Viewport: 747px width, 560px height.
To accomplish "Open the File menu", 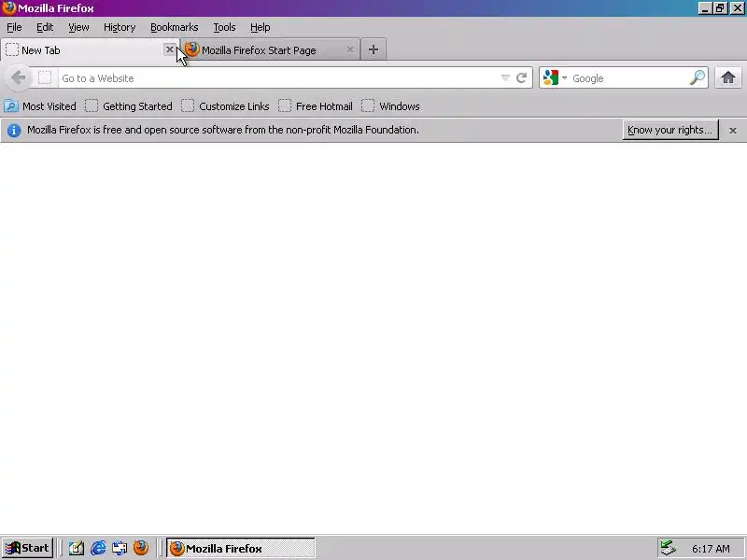I will 14,27.
